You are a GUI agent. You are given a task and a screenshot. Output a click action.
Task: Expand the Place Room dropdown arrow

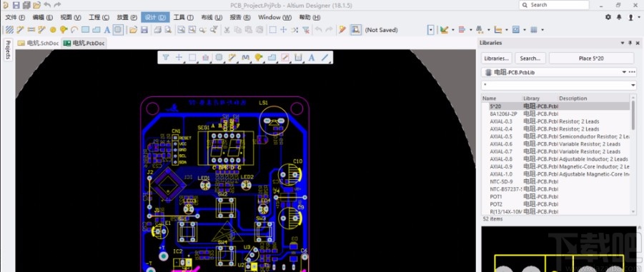(525, 30)
